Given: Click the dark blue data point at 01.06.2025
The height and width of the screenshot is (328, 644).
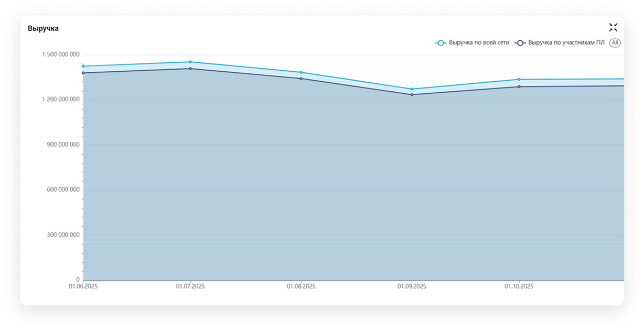Looking at the screenshot, I should [x=83, y=73].
